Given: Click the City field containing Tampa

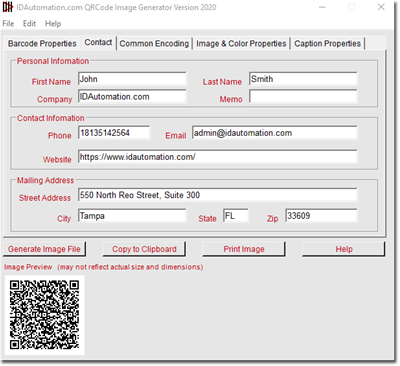Looking at the screenshot, I should click(x=132, y=216).
